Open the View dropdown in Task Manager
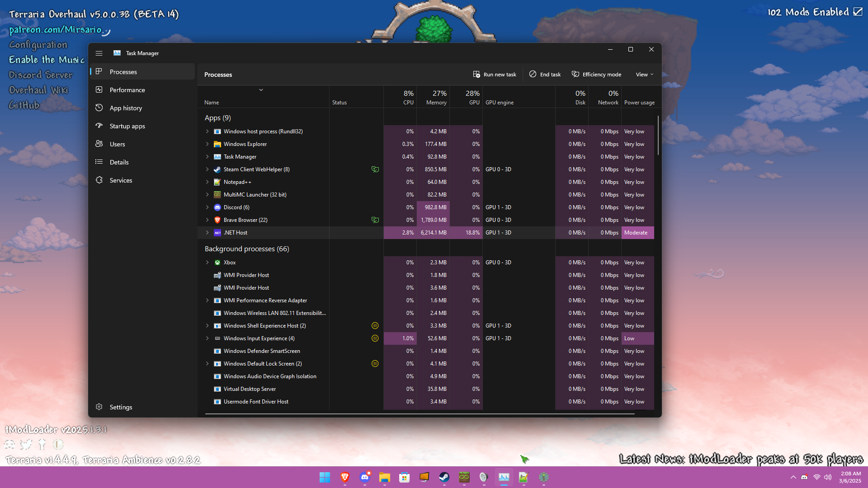Viewport: 868px width, 488px height. [645, 75]
